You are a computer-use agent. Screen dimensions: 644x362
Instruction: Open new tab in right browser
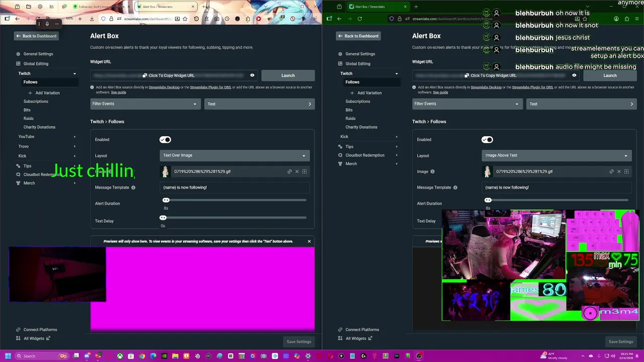coord(416,7)
